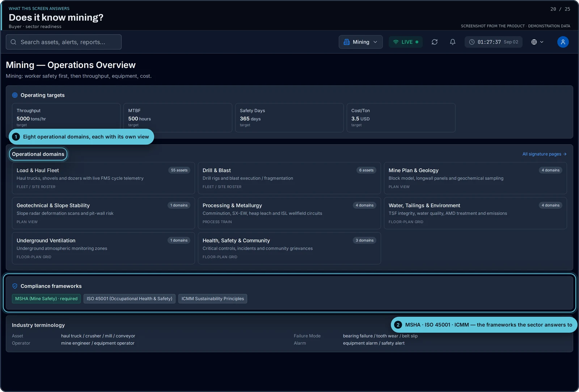Click the clock icon next to 01:27:37
The image size is (579, 392).
472,42
